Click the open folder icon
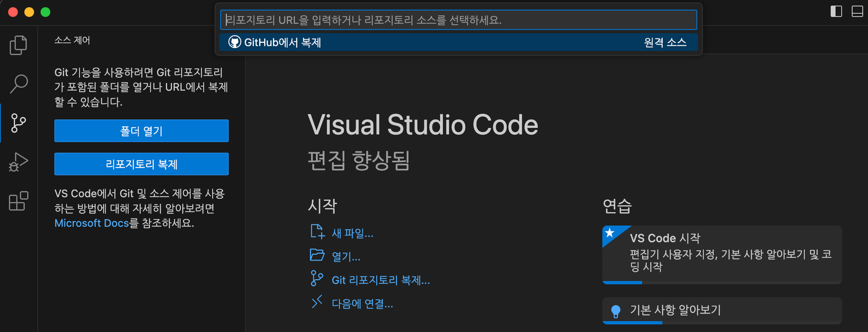The width and height of the screenshot is (868, 332). point(317,255)
